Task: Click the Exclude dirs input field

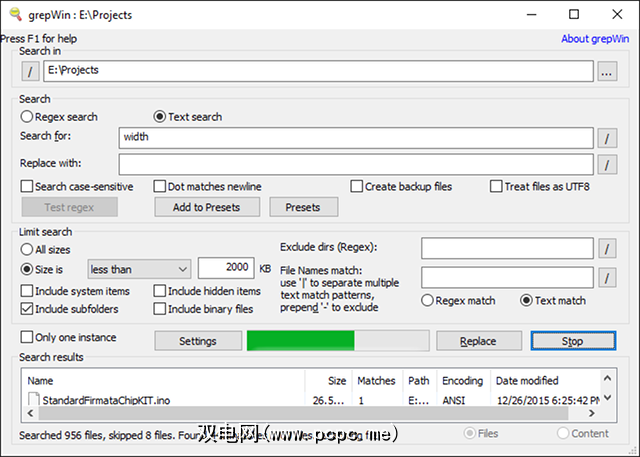Action: coord(507,248)
